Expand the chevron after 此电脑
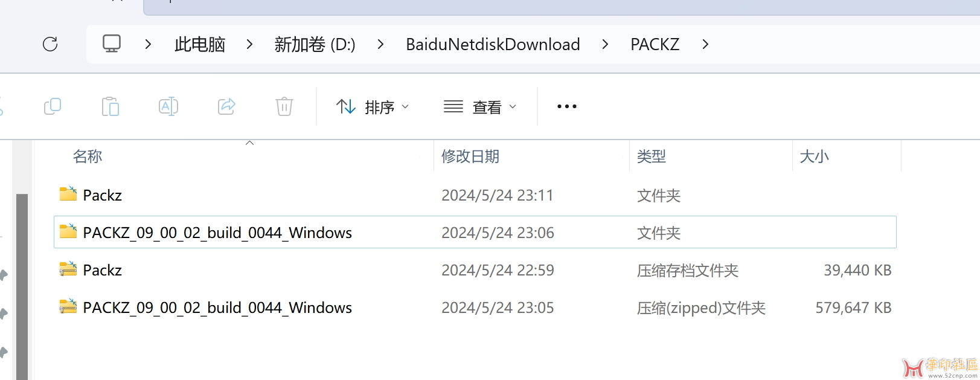Image resolution: width=980 pixels, height=380 pixels. click(249, 44)
